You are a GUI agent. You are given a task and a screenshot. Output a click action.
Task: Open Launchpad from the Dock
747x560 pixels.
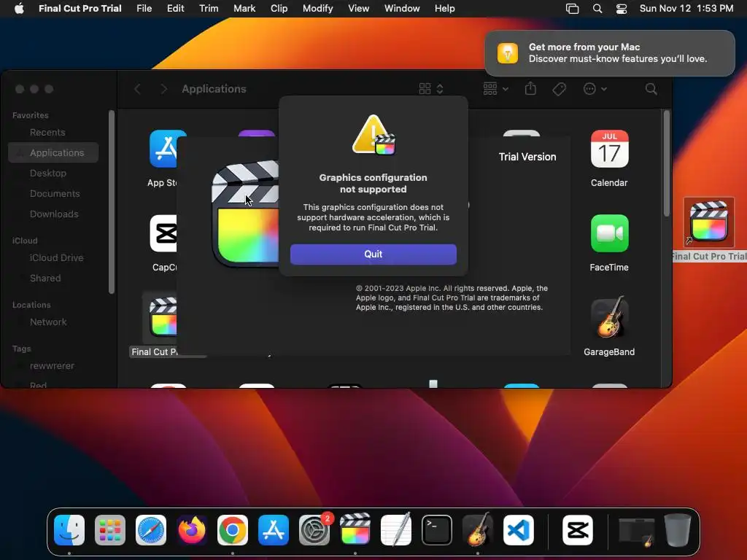(x=110, y=530)
